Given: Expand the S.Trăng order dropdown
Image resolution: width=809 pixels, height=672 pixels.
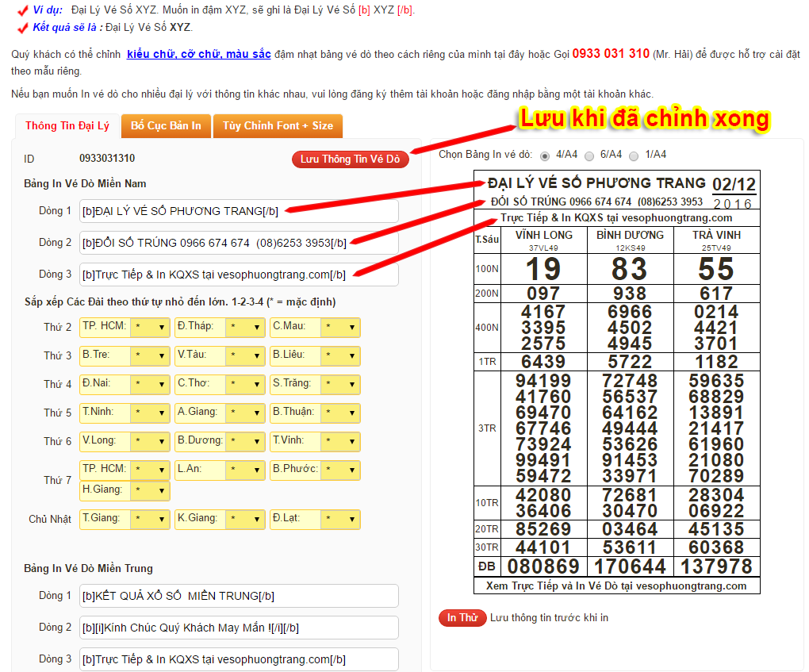Looking at the screenshot, I should tap(339, 385).
